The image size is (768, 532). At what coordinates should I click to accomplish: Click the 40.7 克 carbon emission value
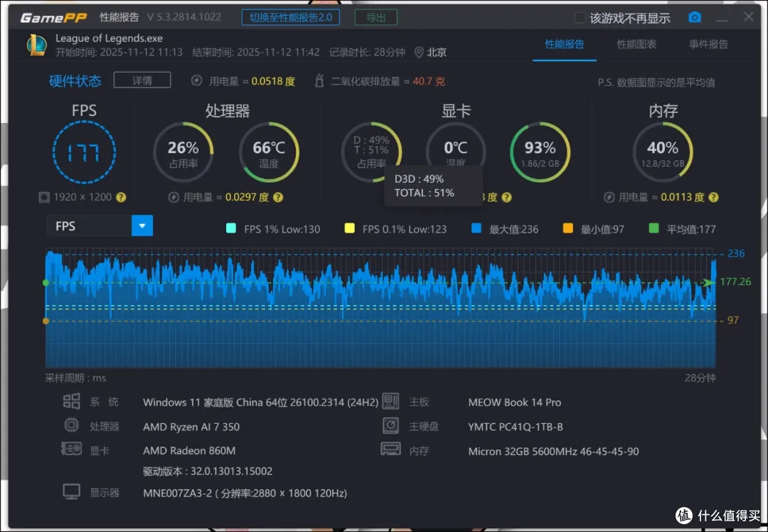[x=429, y=81]
